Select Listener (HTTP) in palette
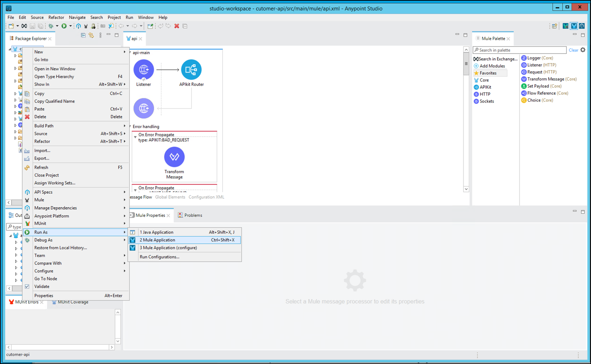Viewport: 591px width, 364px height. 539,65
